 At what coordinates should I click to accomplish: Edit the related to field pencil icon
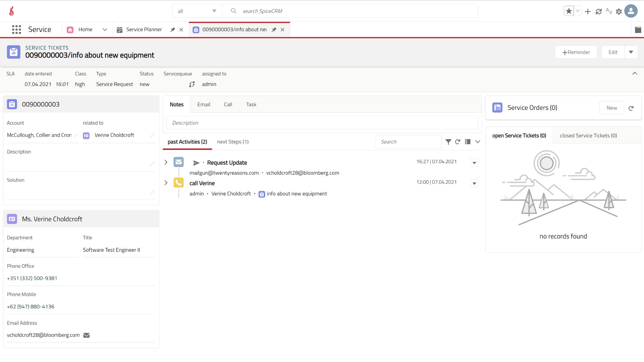[152, 135]
